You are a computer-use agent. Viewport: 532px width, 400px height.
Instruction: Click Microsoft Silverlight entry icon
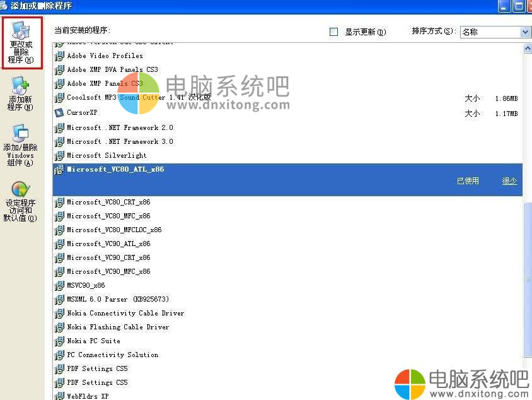[59, 156]
